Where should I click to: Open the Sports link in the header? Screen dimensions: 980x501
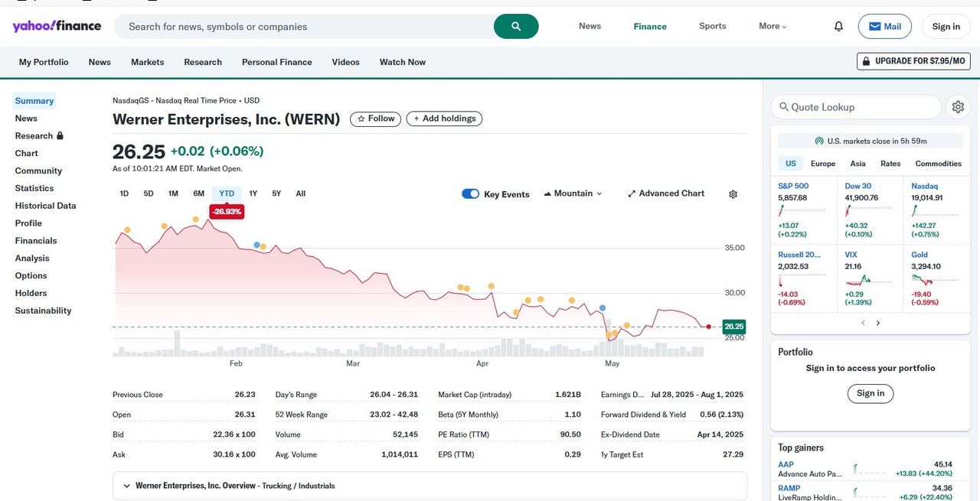coord(713,26)
